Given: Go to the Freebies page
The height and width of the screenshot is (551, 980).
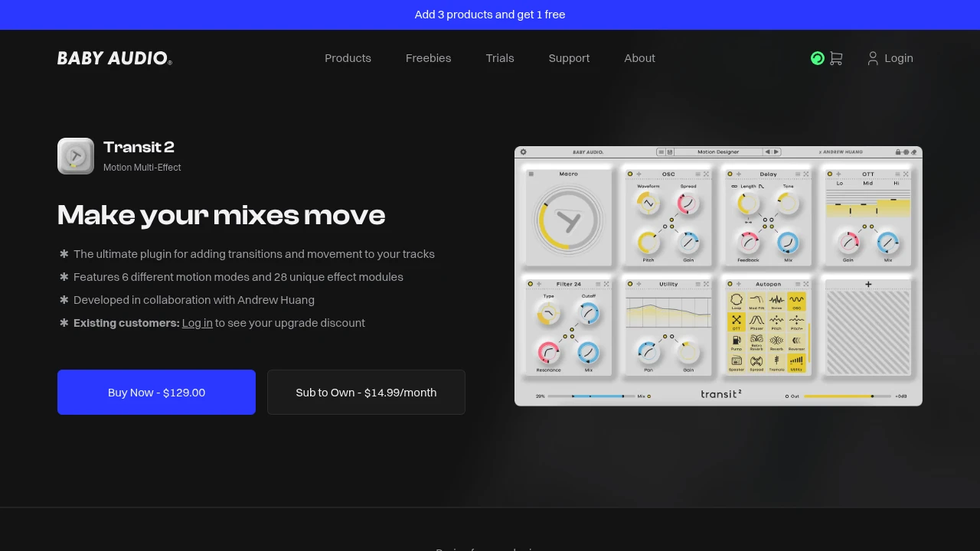Looking at the screenshot, I should (428, 58).
